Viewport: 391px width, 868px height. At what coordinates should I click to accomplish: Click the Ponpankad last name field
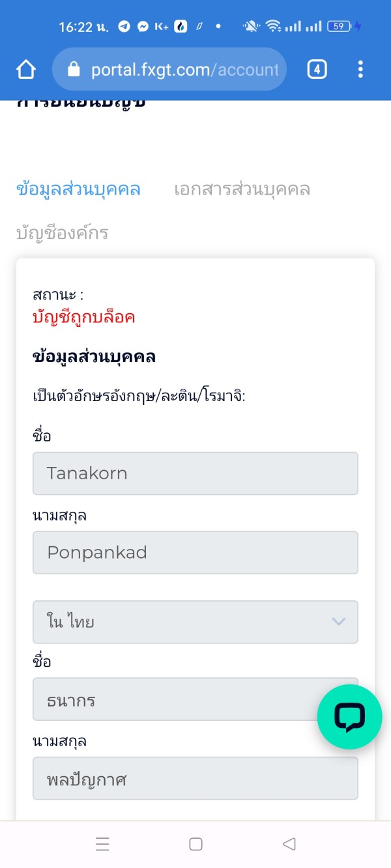(x=195, y=553)
